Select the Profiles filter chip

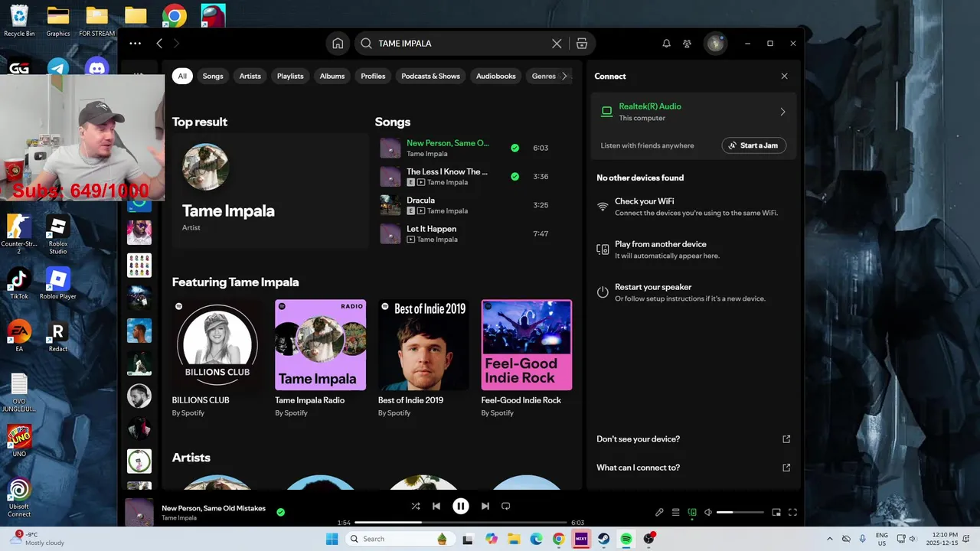click(373, 76)
